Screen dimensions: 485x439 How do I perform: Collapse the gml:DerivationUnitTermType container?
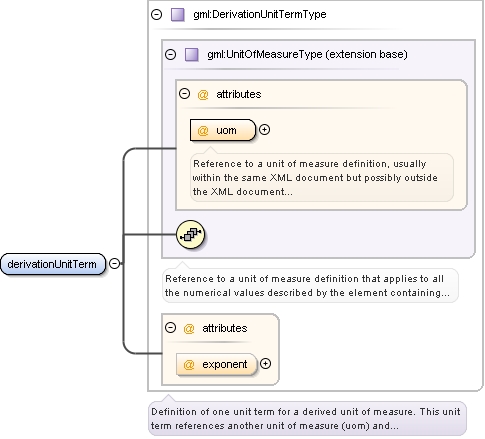pos(156,14)
